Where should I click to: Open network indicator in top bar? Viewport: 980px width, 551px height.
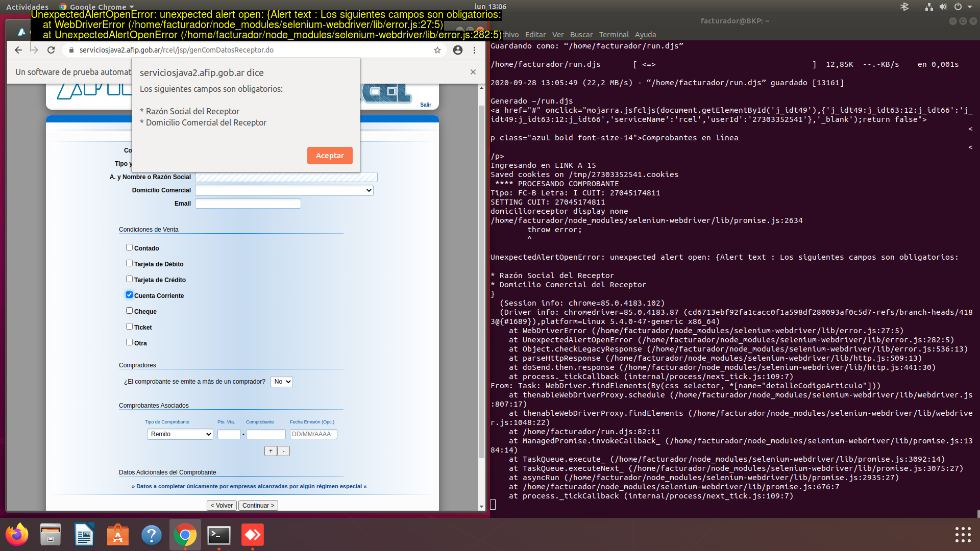[929, 7]
